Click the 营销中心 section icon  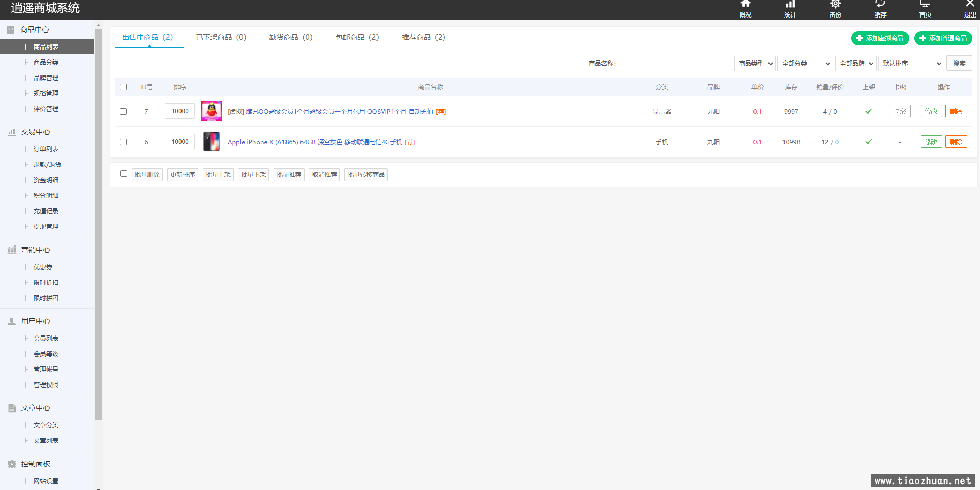[12, 250]
